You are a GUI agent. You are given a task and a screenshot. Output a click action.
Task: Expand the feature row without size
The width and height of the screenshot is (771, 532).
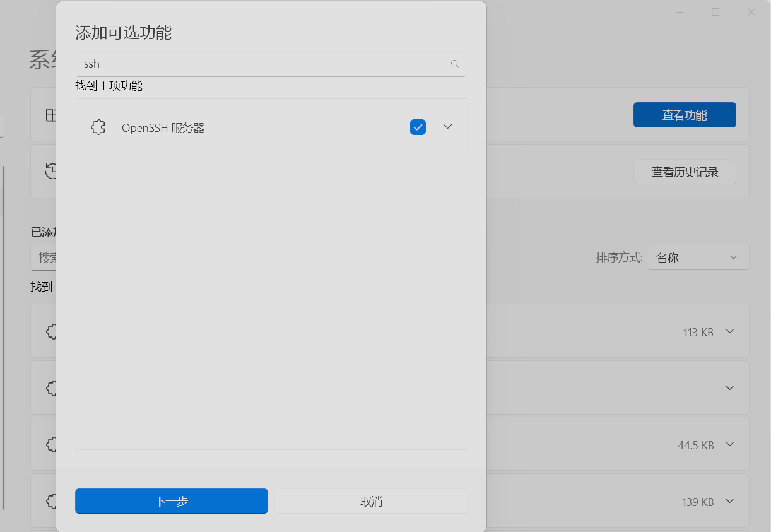[x=730, y=387]
